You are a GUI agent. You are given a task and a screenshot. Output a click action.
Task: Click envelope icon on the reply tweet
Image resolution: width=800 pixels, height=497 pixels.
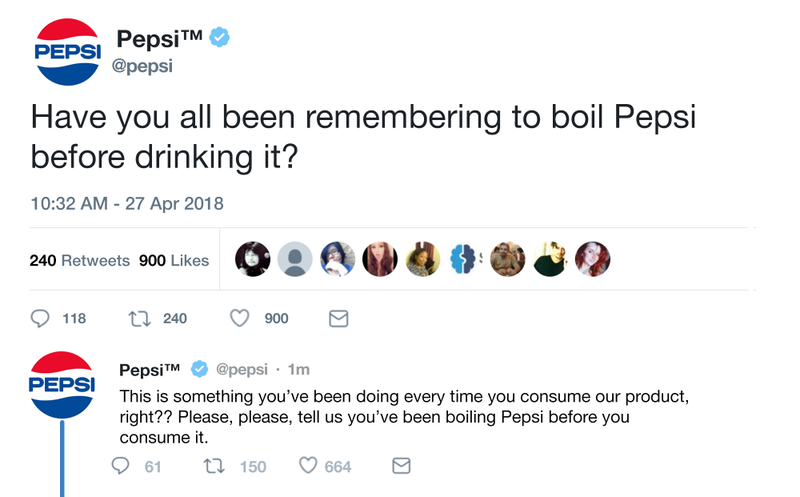pos(401,465)
